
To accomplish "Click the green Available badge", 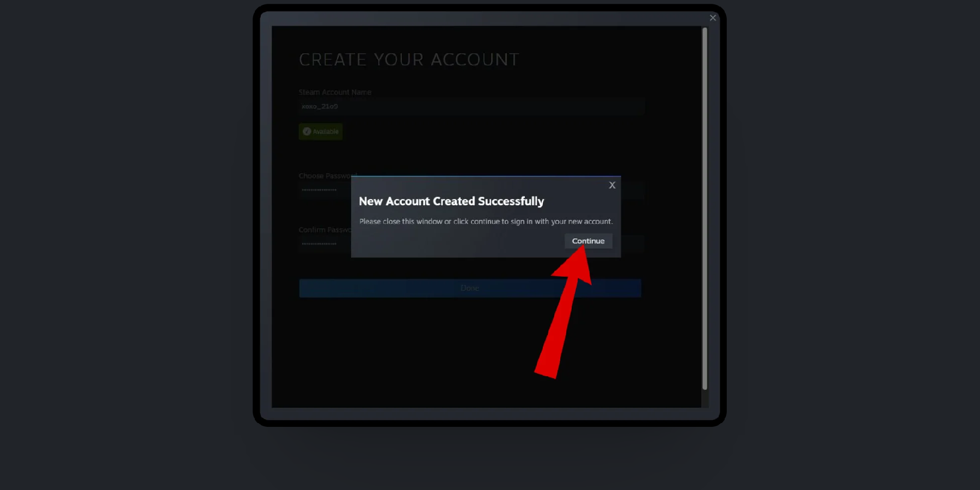I will [321, 131].
